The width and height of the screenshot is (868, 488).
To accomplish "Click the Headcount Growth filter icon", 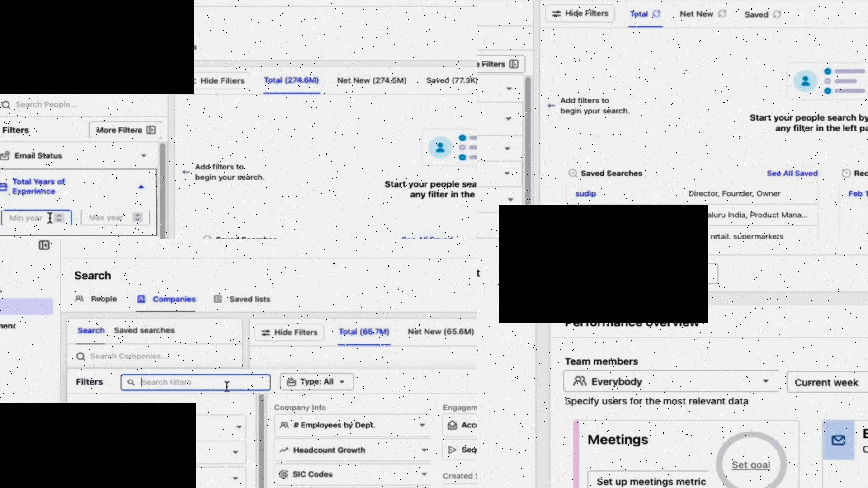I will click(285, 449).
